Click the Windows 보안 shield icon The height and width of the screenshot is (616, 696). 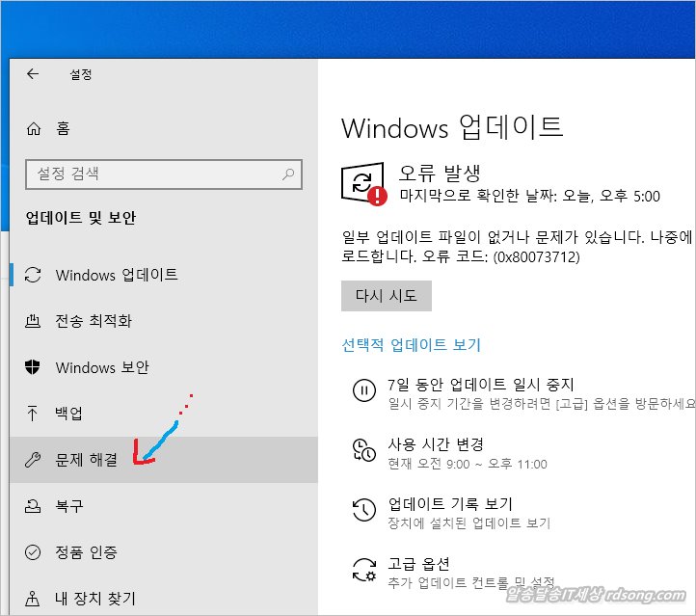(33, 367)
